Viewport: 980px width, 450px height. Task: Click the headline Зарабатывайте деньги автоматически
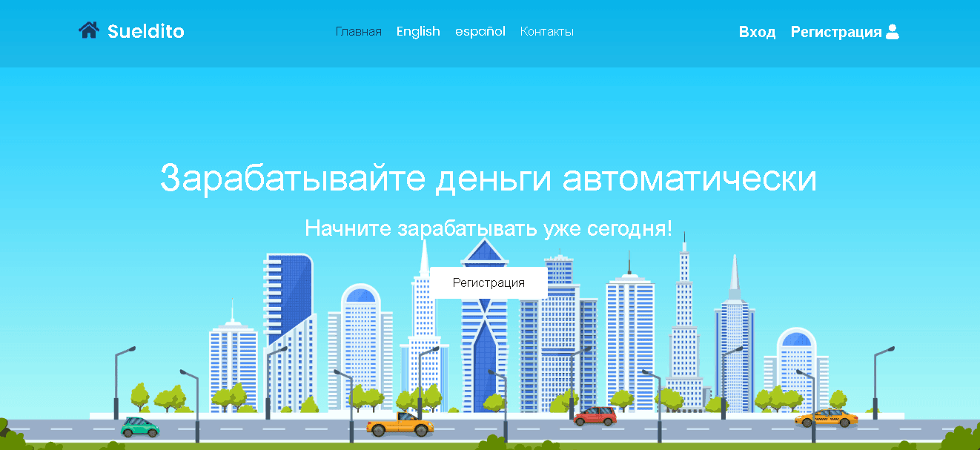pos(489,179)
